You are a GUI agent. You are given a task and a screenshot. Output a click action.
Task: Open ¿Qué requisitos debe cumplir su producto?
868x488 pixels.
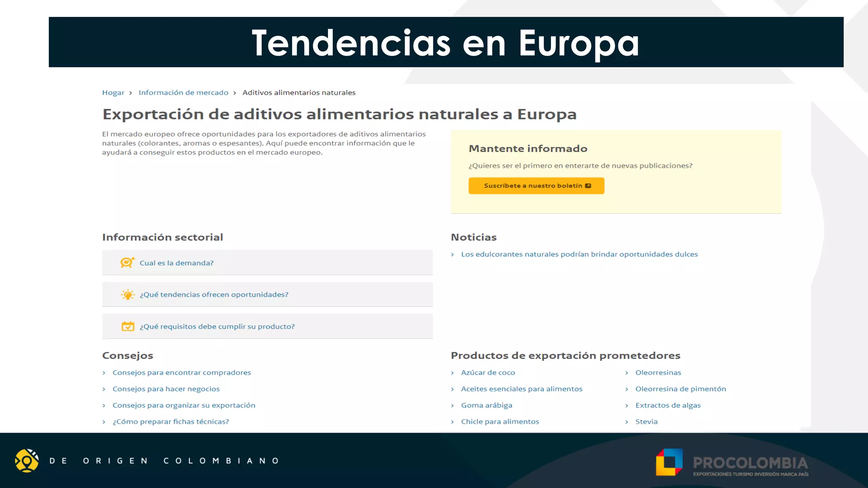(267, 326)
